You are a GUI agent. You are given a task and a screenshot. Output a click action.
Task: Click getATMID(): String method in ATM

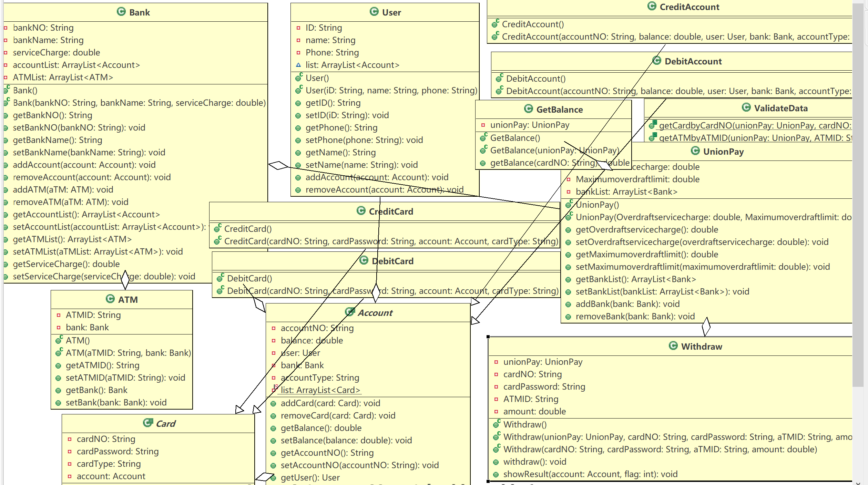pos(102,365)
